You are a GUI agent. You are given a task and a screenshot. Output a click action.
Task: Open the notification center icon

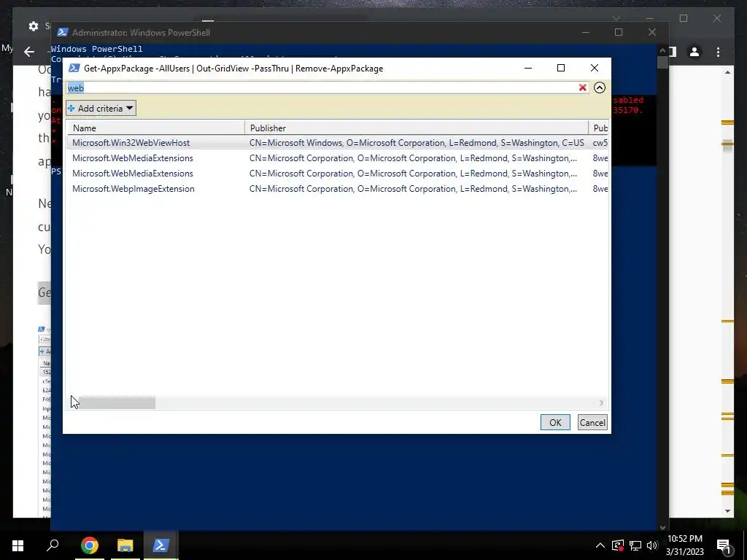724,545
